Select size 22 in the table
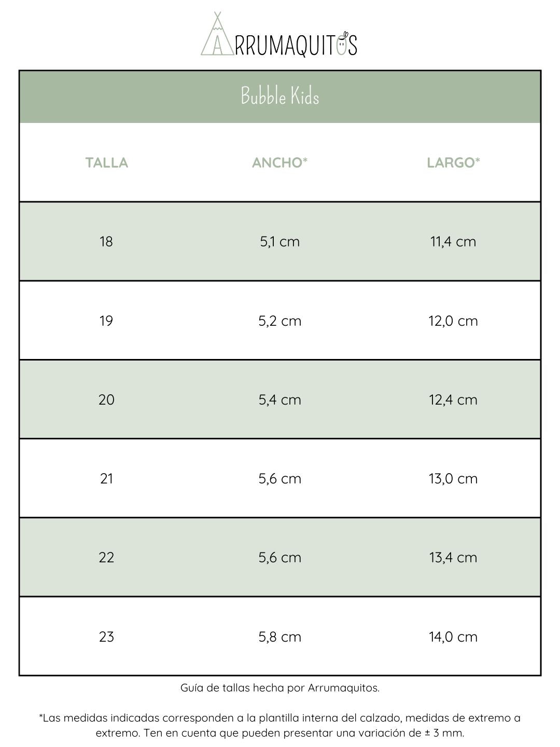Viewport: 560px width, 747px height. [x=106, y=558]
